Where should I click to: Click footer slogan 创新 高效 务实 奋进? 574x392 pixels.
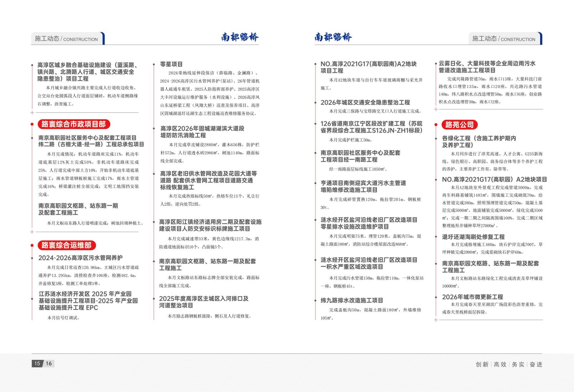509,364
